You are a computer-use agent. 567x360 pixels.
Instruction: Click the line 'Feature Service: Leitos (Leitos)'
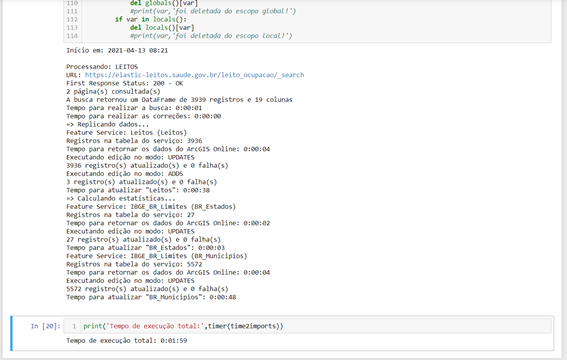(127, 132)
